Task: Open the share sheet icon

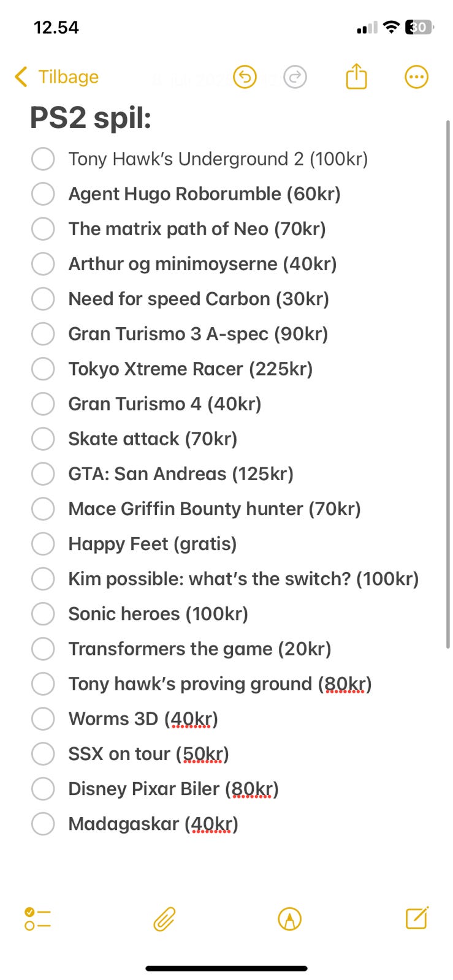Action: coord(356,77)
